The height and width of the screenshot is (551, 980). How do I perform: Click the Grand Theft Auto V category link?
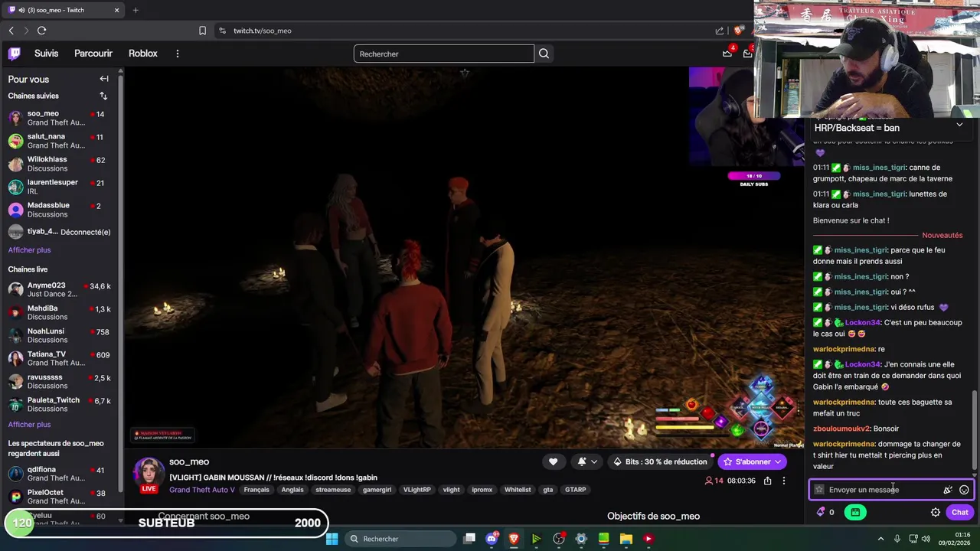click(x=202, y=490)
